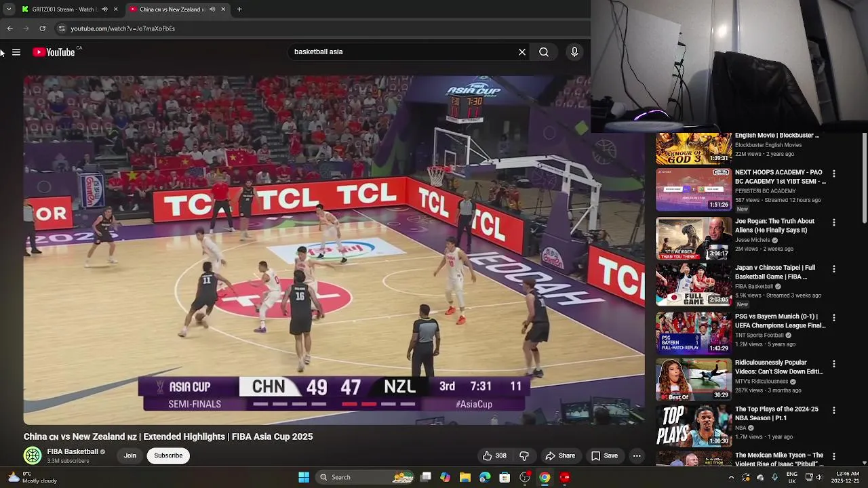The width and height of the screenshot is (868, 488).
Task: Click ENG UK language indicator
Action: pyautogui.click(x=791, y=477)
